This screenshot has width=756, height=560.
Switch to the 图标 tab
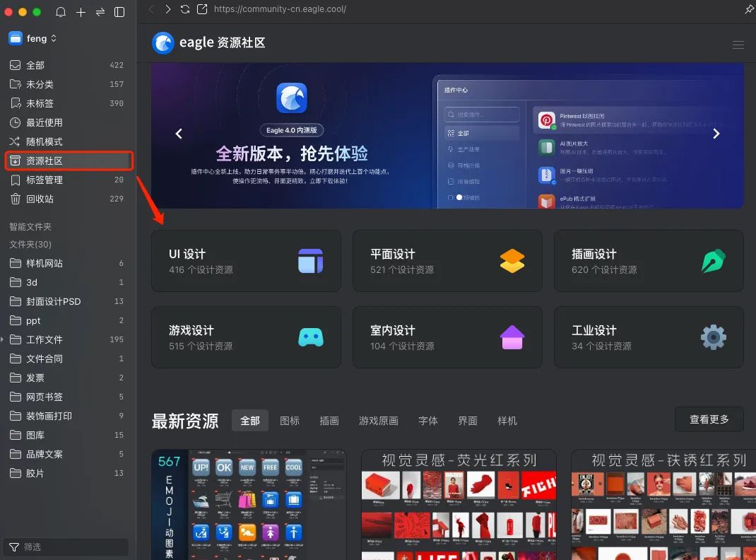290,421
